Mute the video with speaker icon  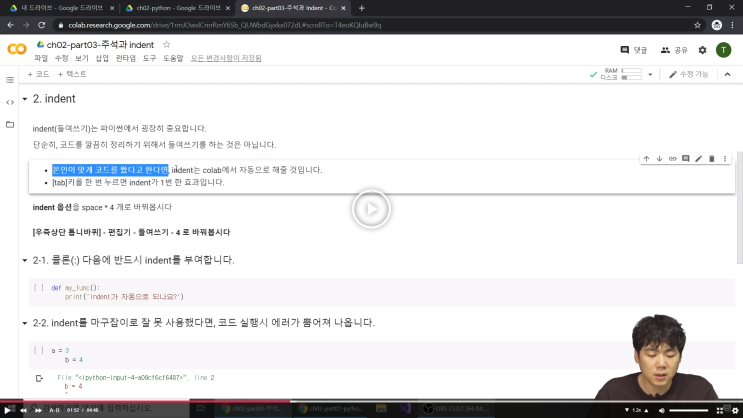(x=662, y=410)
